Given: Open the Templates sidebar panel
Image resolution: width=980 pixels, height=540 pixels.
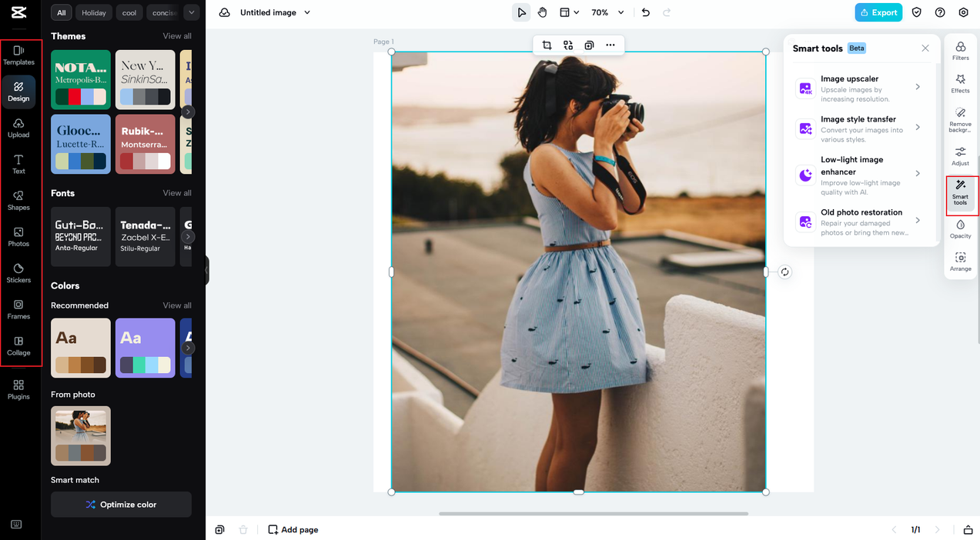Looking at the screenshot, I should pyautogui.click(x=18, y=55).
